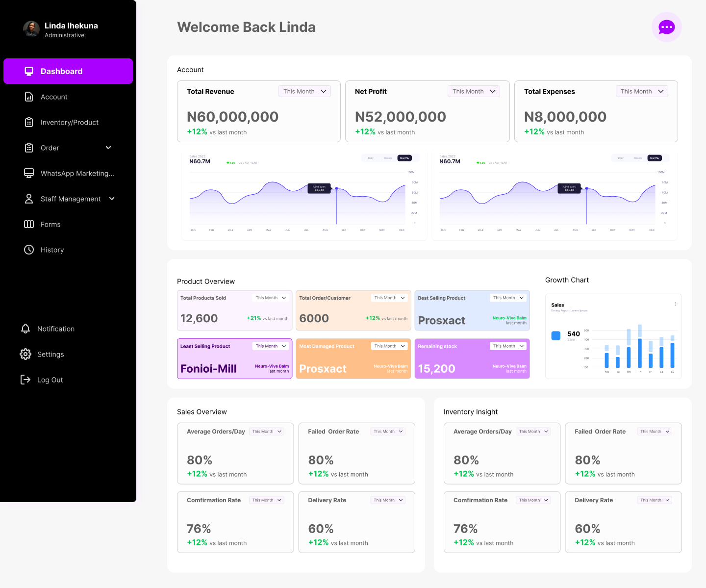Select Weekly on chart below Total Expenses
Screen dimensions: 706x588
point(638,158)
